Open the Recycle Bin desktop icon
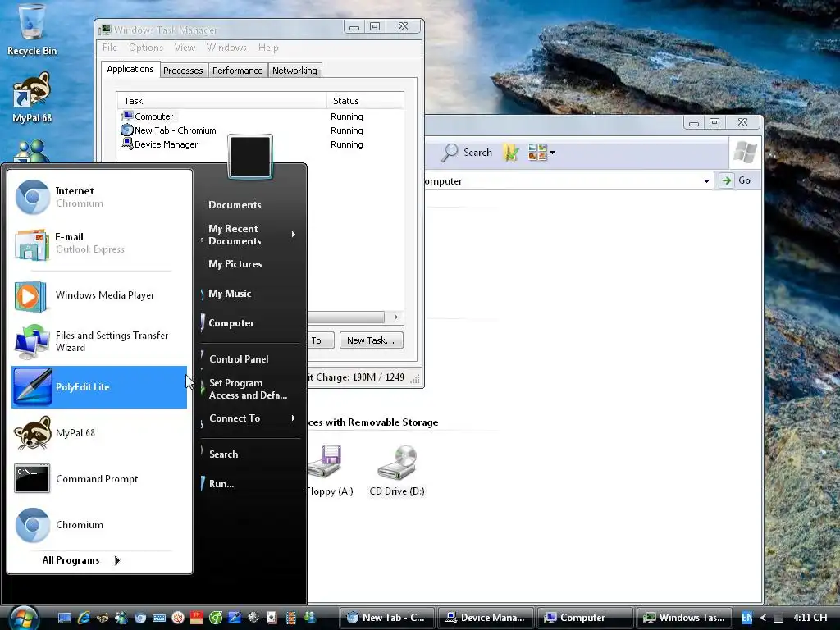The width and height of the screenshot is (840, 630). [32, 30]
